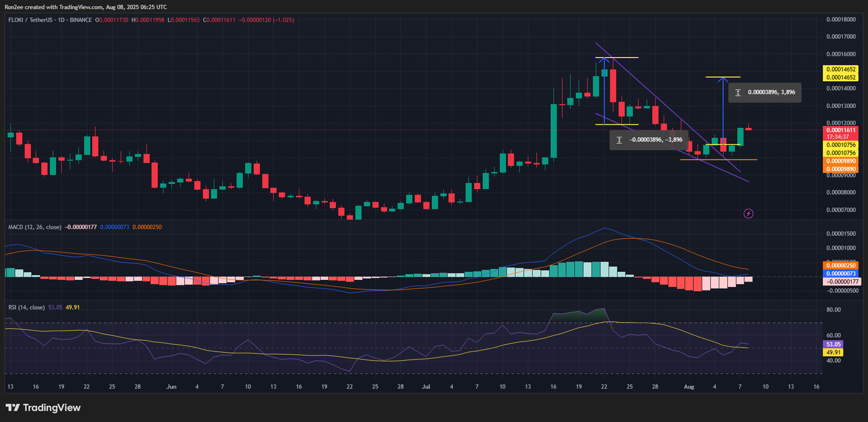Viewport: 868px width, 422px height.
Task: Click the purple RSI value tag 53.05
Action: 833,344
